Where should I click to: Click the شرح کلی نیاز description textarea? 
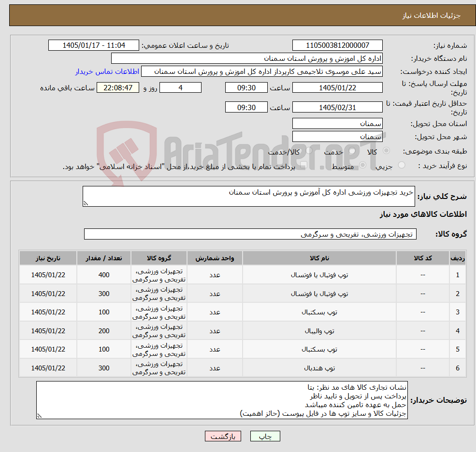point(248,196)
